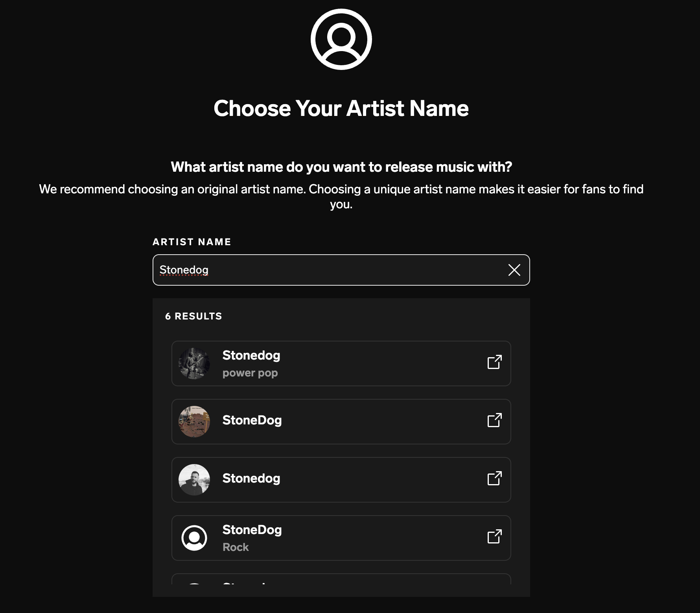Open external link for the Rock StoneDog

pyautogui.click(x=494, y=537)
